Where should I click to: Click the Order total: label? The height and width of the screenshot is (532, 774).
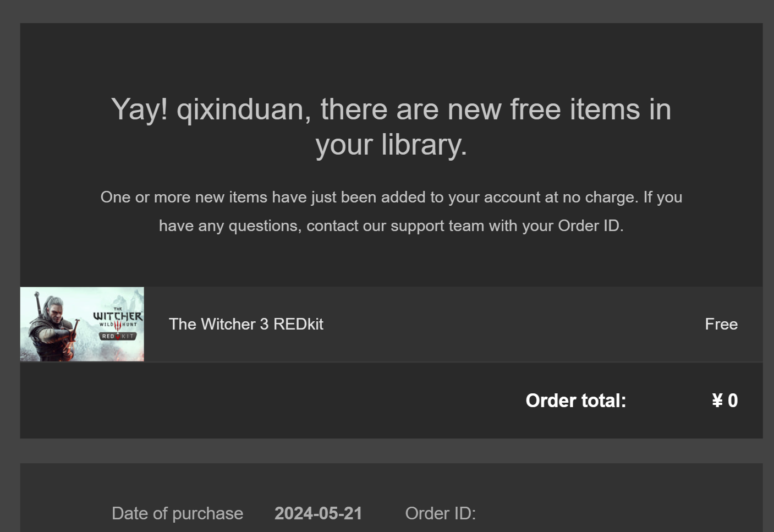pyautogui.click(x=576, y=401)
